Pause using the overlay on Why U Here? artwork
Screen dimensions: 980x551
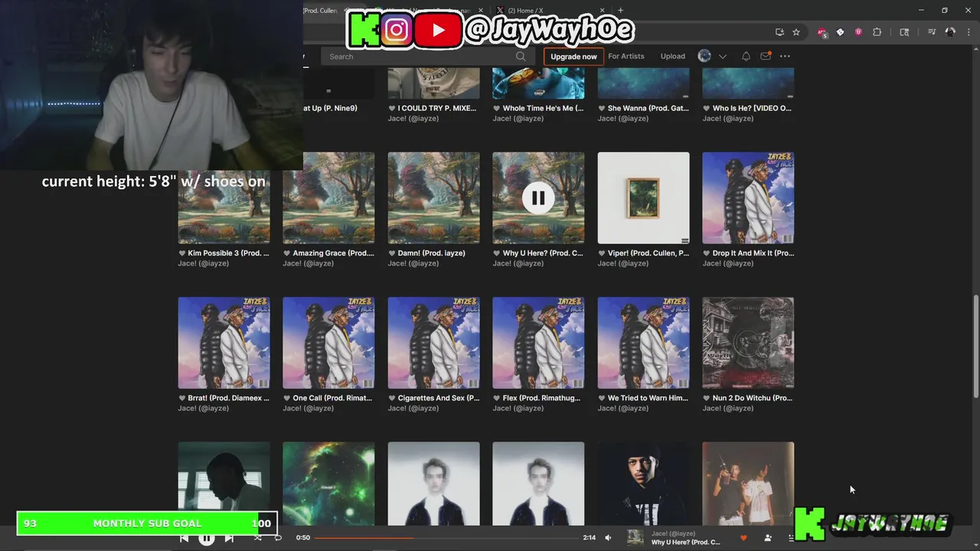point(538,198)
